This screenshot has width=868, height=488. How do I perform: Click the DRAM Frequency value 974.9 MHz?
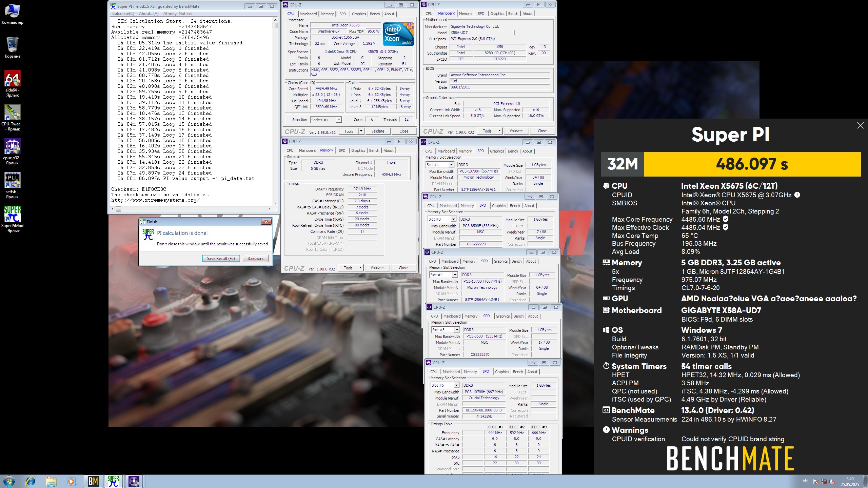362,189
